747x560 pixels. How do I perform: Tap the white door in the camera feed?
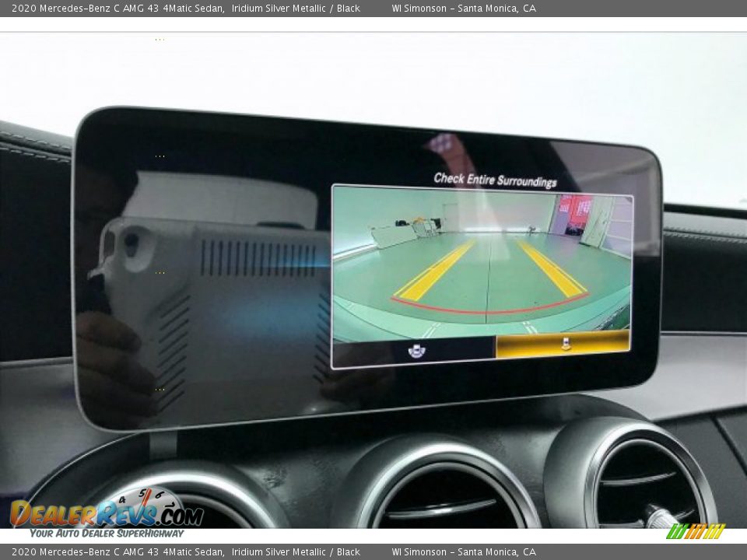click(x=451, y=216)
